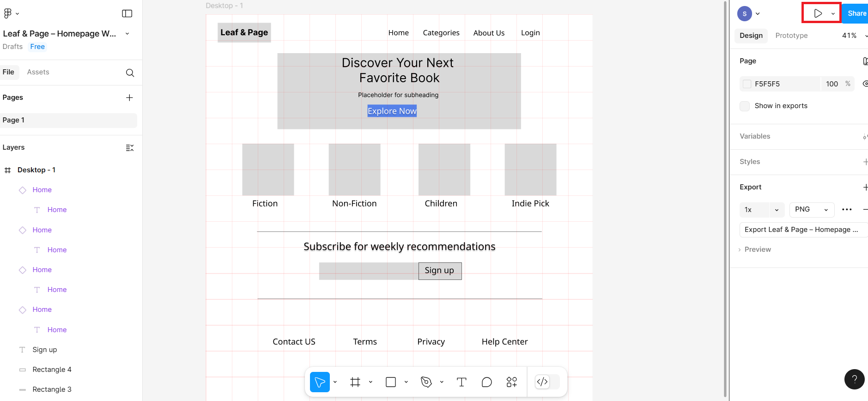The height and width of the screenshot is (401, 868).
Task: Click Variables section row
Action: [x=799, y=136]
